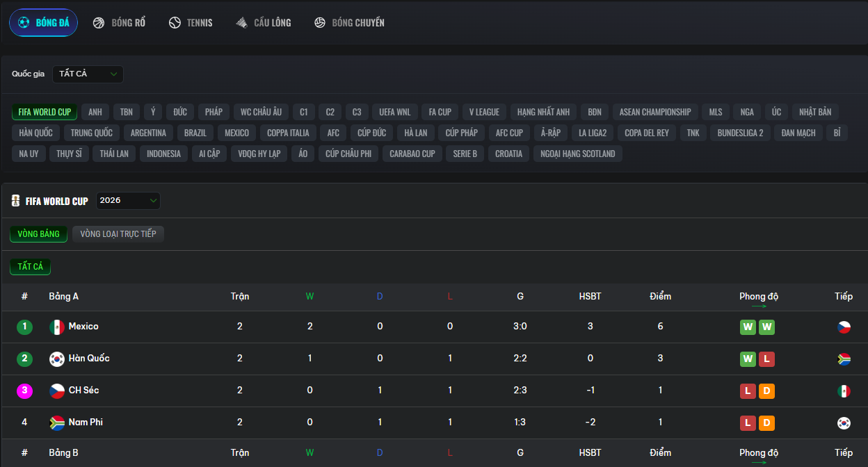Switch to Bóng Đá sport tab
Image resolution: width=868 pixels, height=467 pixels.
43,23
